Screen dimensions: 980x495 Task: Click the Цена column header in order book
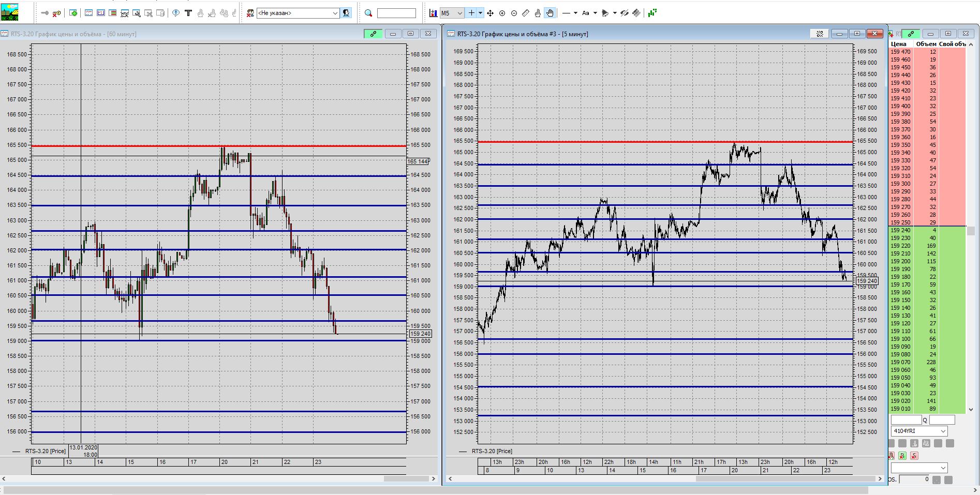coord(899,44)
